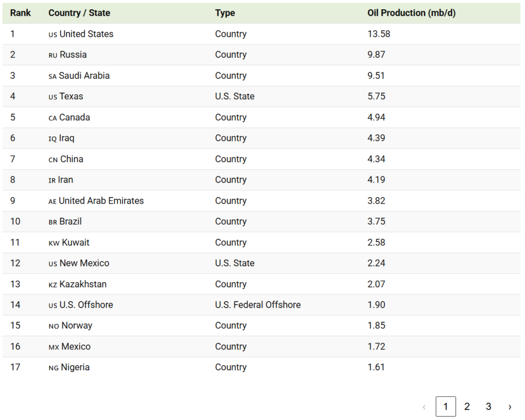This screenshot has height=420, width=525.
Task: Click the Oil Production (mb/d) column header
Action: [412, 13]
